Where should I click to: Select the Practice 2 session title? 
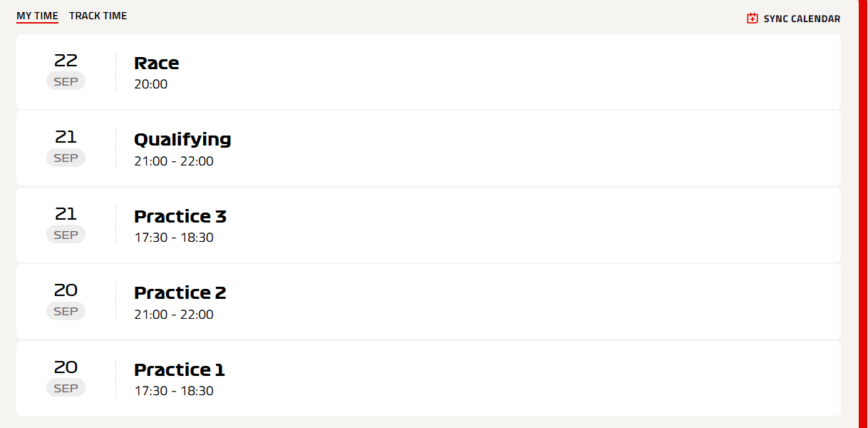180,293
